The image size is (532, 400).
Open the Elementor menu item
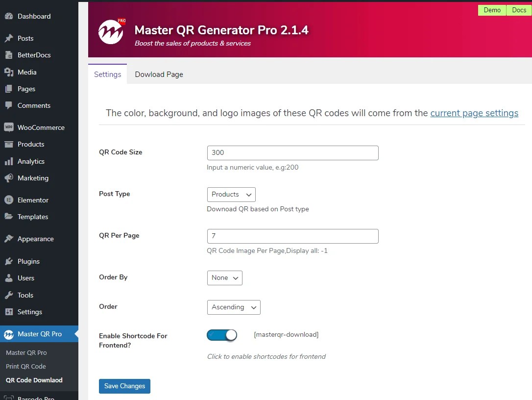[x=39, y=200]
